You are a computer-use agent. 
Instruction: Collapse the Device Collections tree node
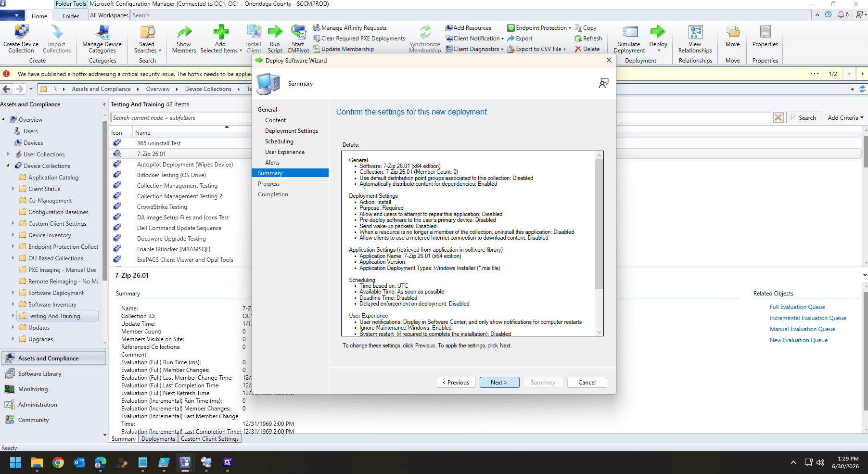8,166
